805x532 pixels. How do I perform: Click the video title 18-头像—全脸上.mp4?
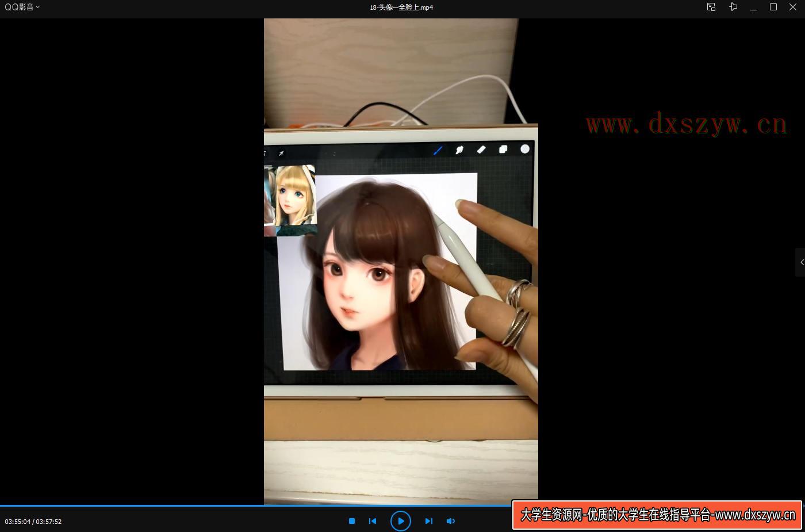[401, 7]
